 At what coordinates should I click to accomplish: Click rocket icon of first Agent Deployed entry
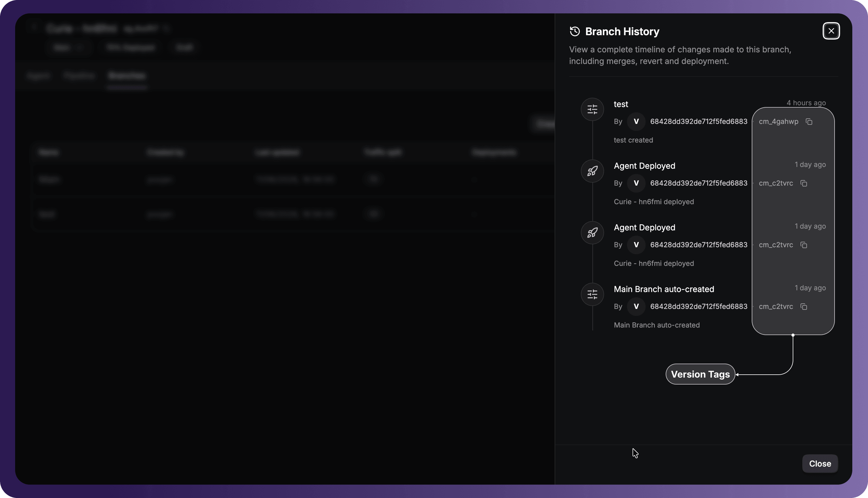[592, 171]
